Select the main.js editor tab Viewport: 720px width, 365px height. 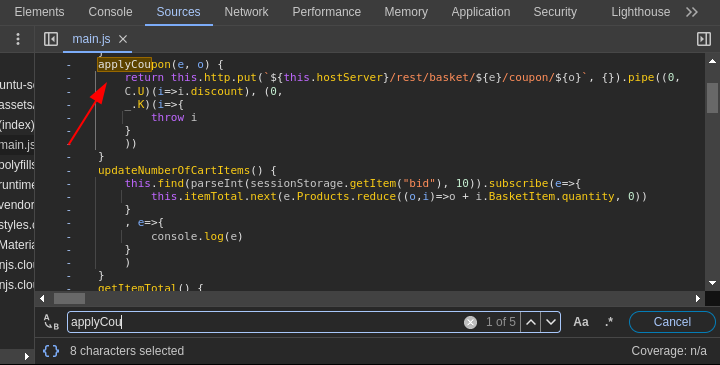click(91, 39)
